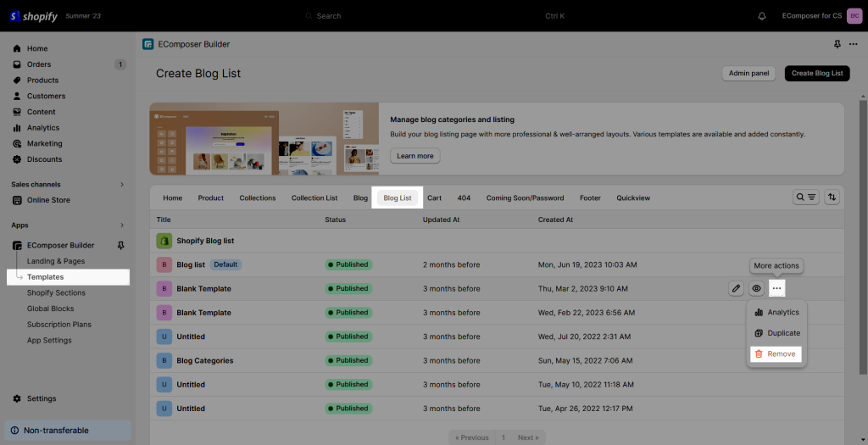The height and width of the screenshot is (445, 868).
Task: Click the Shopify Blog list bag icon
Action: coord(164,241)
